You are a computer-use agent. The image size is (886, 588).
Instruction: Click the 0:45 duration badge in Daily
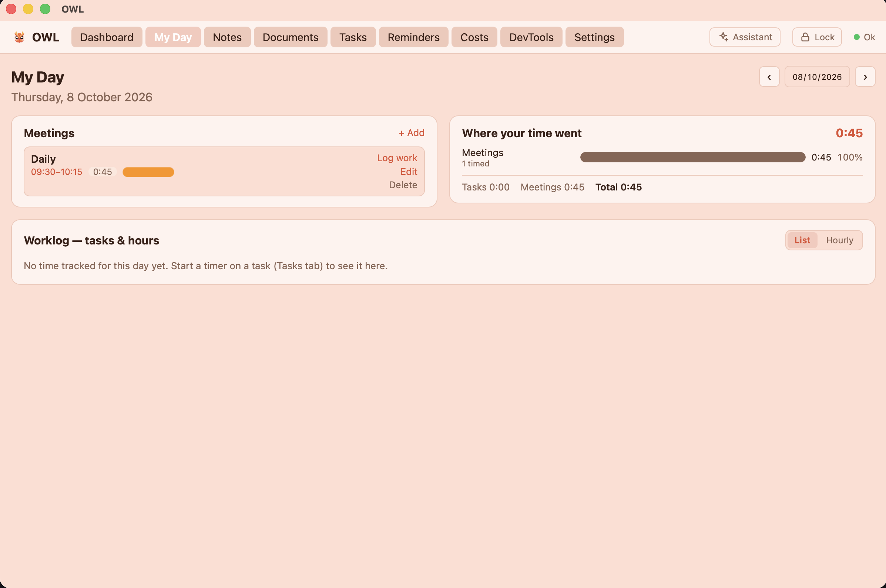click(103, 172)
